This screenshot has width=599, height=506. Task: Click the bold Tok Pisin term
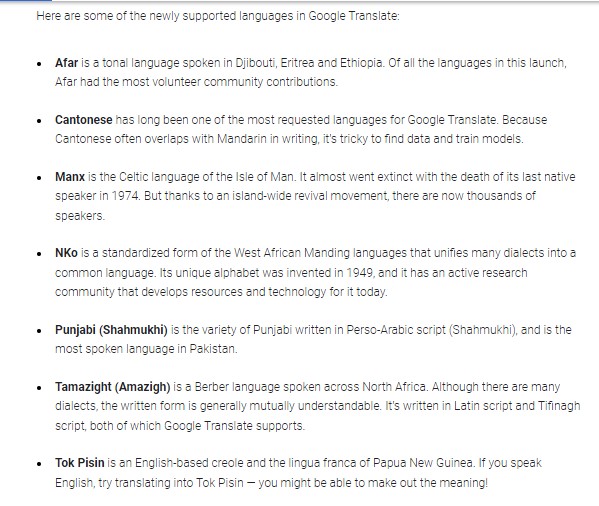click(x=79, y=463)
